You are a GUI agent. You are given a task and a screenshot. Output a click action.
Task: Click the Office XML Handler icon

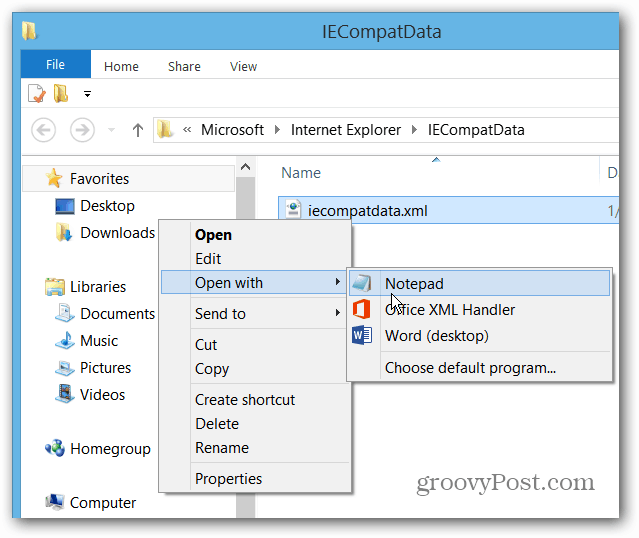[361, 309]
